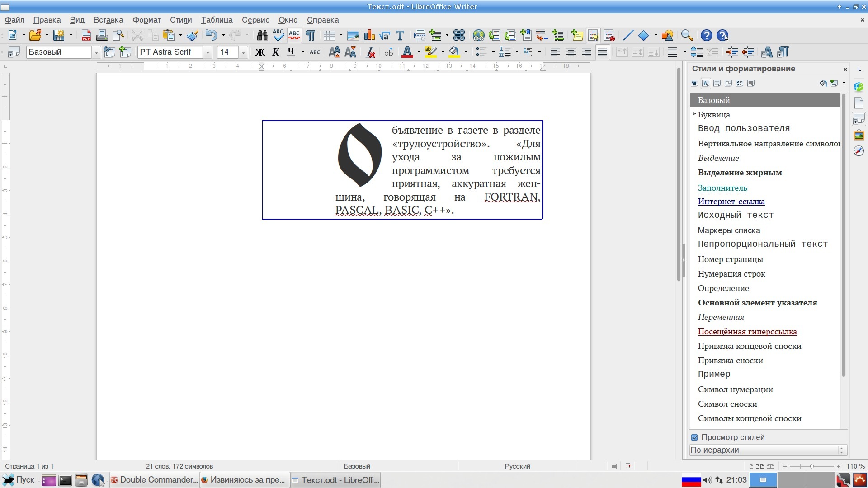
Task: Switch to Double Commander taskbar window
Action: click(x=154, y=480)
